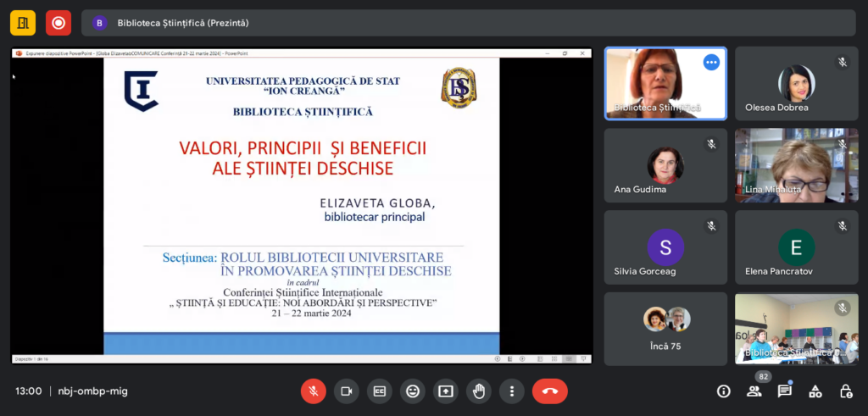Show the people list with 82 participants

point(754,391)
